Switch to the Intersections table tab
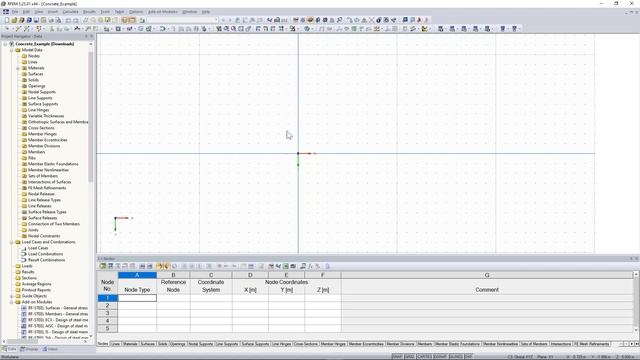The height and width of the screenshot is (360, 640). [x=561, y=344]
